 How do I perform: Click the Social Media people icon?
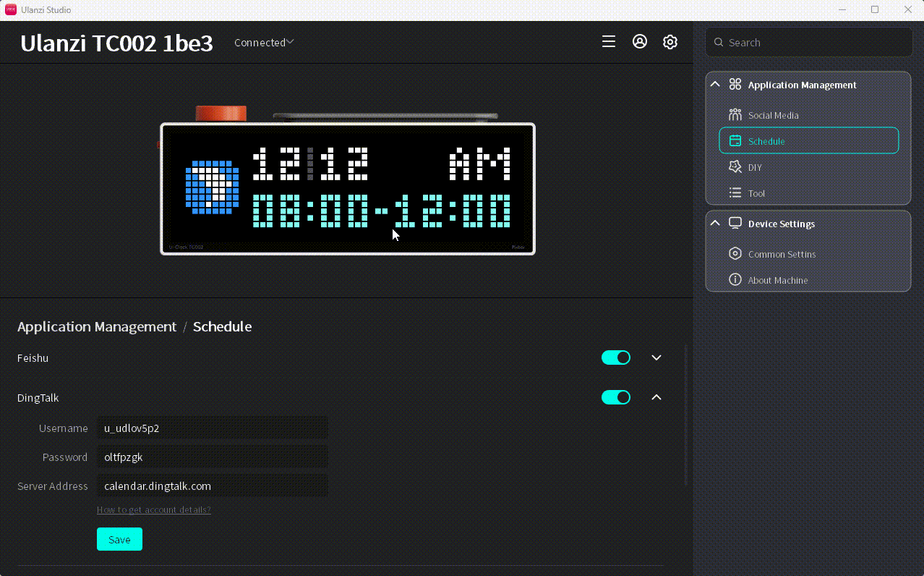tap(735, 115)
